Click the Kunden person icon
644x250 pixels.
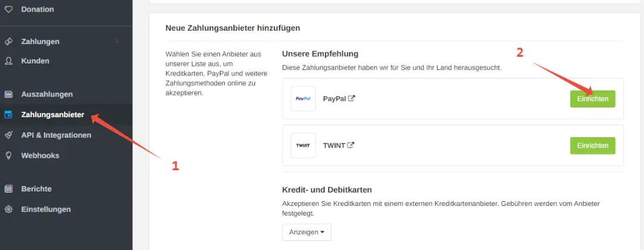8,61
